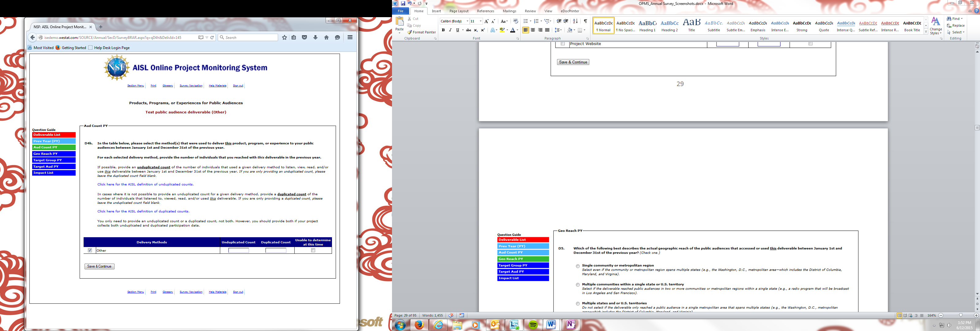Toggle bold formatting in Word ribbon
This screenshot has height=331, width=980.
[443, 30]
